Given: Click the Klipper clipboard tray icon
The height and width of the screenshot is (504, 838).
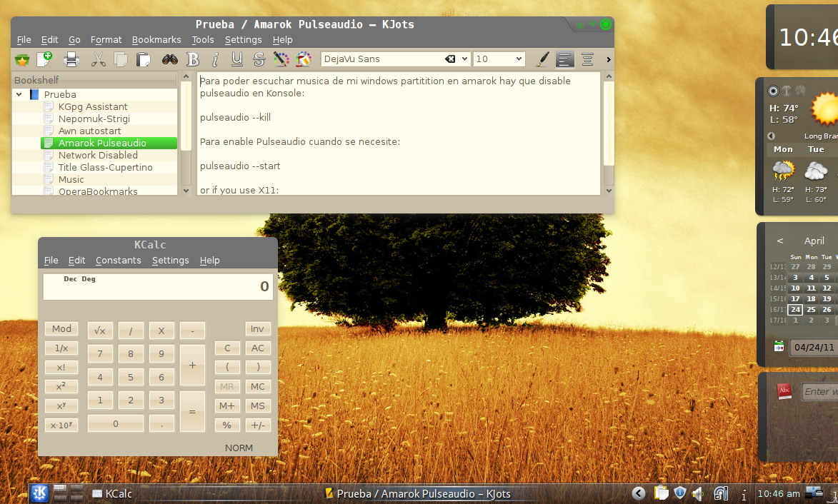Looking at the screenshot, I should click(661, 493).
